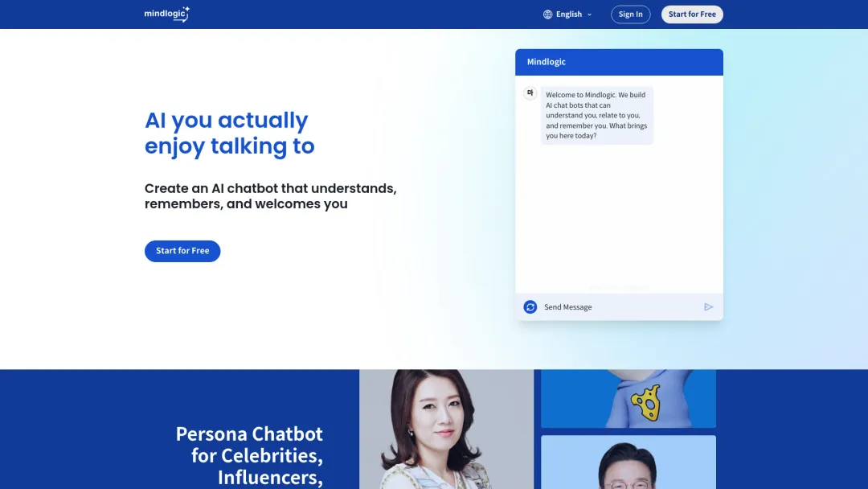
Task: Click the cheese character thumbnail
Action: (x=628, y=399)
